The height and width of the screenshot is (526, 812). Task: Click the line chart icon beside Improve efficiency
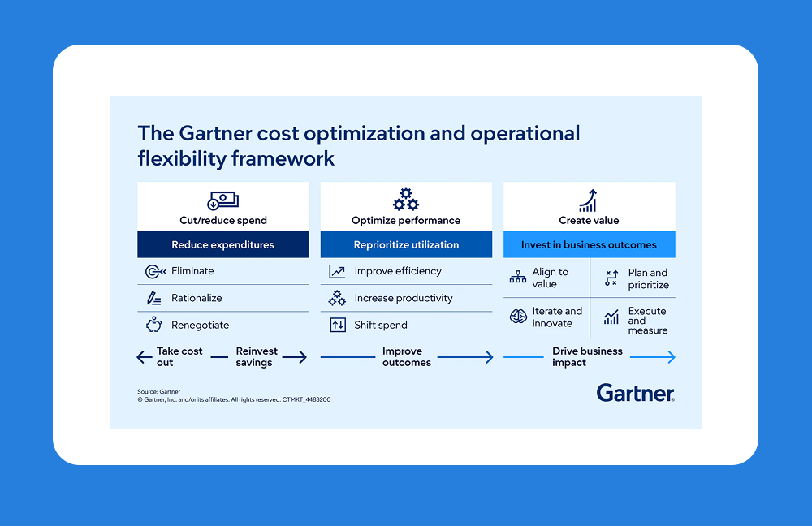pos(337,271)
